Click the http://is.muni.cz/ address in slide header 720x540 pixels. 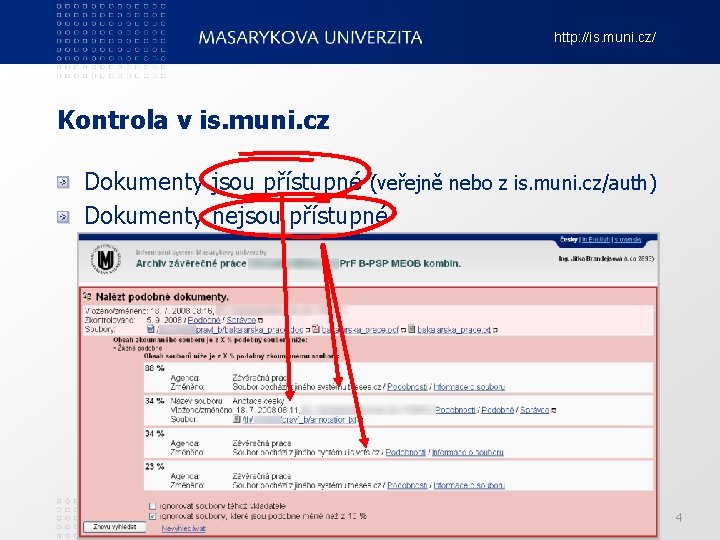(x=605, y=37)
